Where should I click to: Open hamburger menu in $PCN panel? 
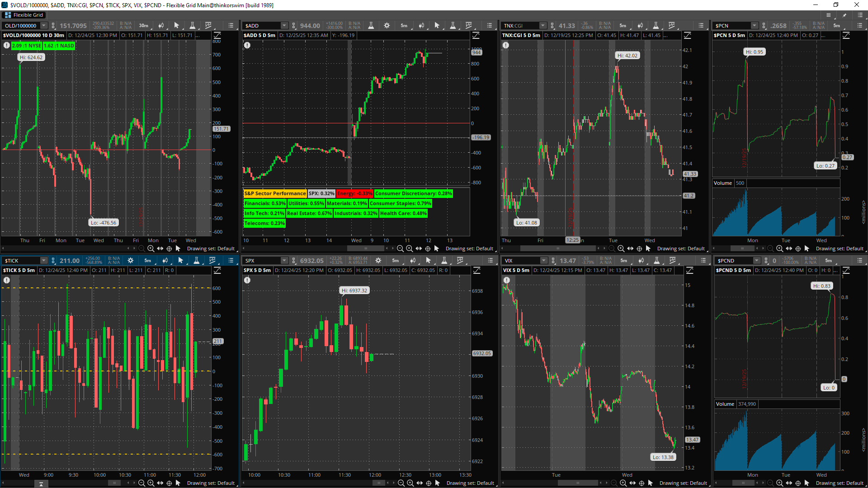click(x=859, y=26)
